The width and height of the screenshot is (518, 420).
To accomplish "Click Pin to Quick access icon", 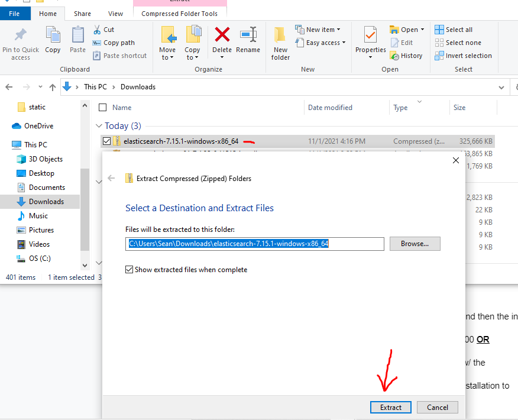I will [21, 35].
